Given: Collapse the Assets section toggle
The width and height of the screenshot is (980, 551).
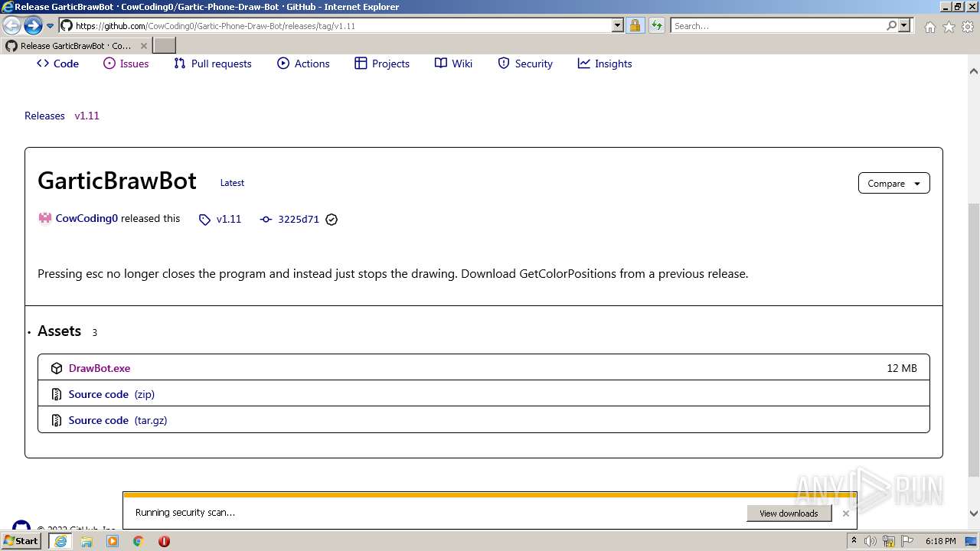Looking at the screenshot, I should coord(59,331).
